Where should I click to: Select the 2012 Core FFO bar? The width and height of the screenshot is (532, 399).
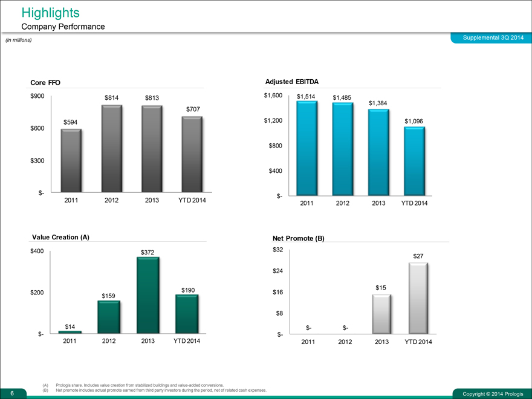pyautogui.click(x=112, y=148)
